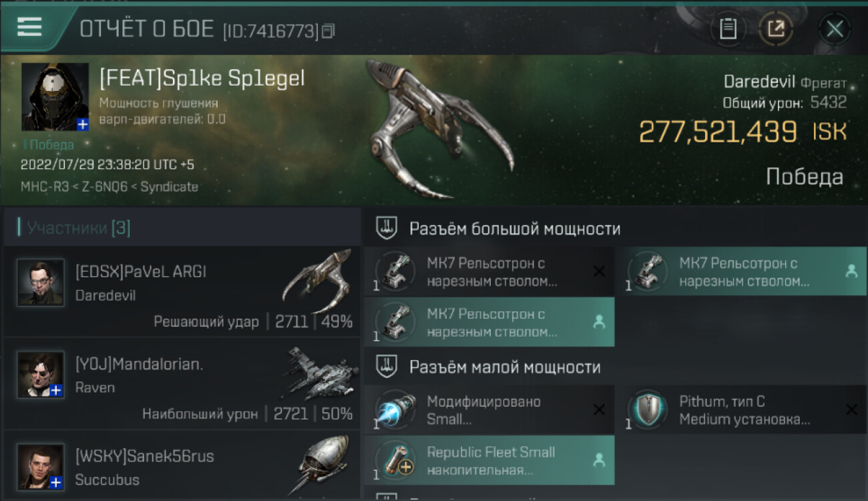This screenshot has width=868, height=501.
Task: Select the Daredevil ship image
Action: click(x=437, y=127)
